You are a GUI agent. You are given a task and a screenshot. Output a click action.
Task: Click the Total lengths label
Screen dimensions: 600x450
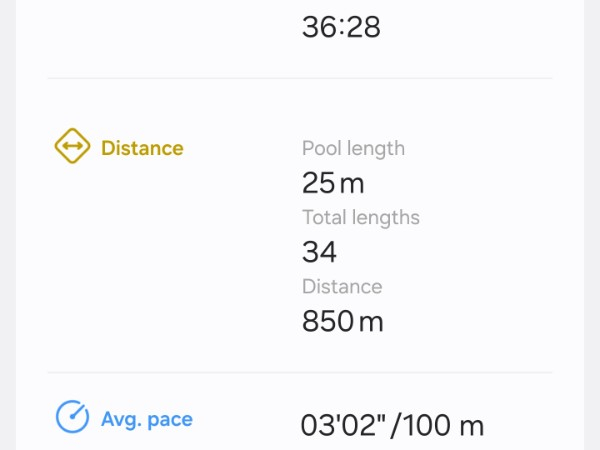(360, 217)
